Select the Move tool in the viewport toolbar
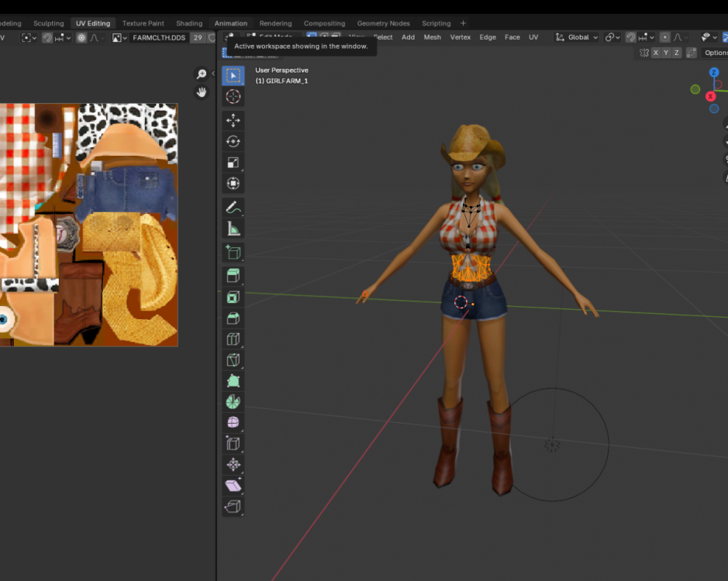This screenshot has height=581, width=728. [x=233, y=120]
